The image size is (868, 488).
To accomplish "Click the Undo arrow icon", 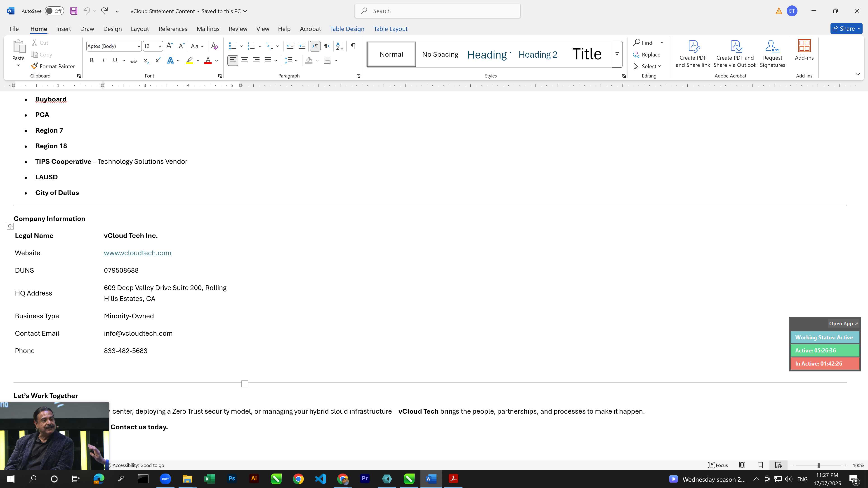I will point(87,11).
